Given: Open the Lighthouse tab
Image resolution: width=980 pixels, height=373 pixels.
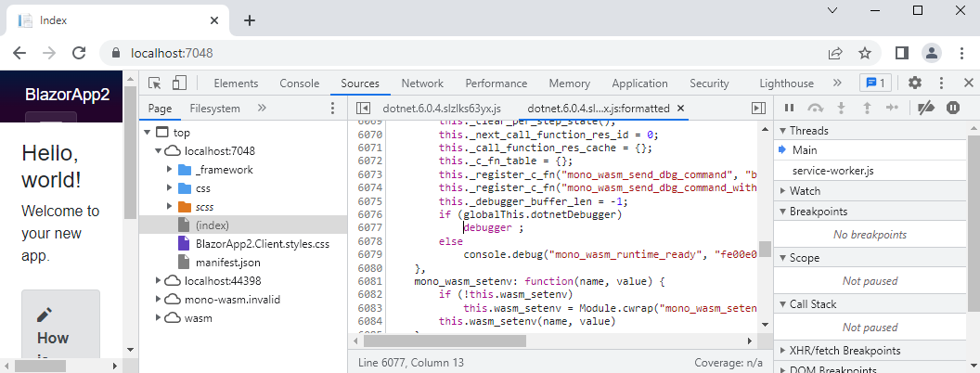Looking at the screenshot, I should (x=786, y=84).
